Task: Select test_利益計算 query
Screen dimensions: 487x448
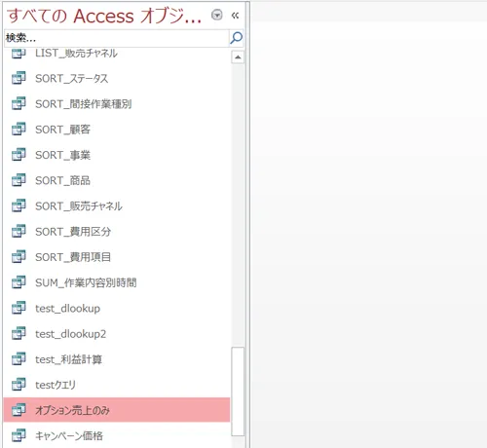Action: click(x=117, y=359)
